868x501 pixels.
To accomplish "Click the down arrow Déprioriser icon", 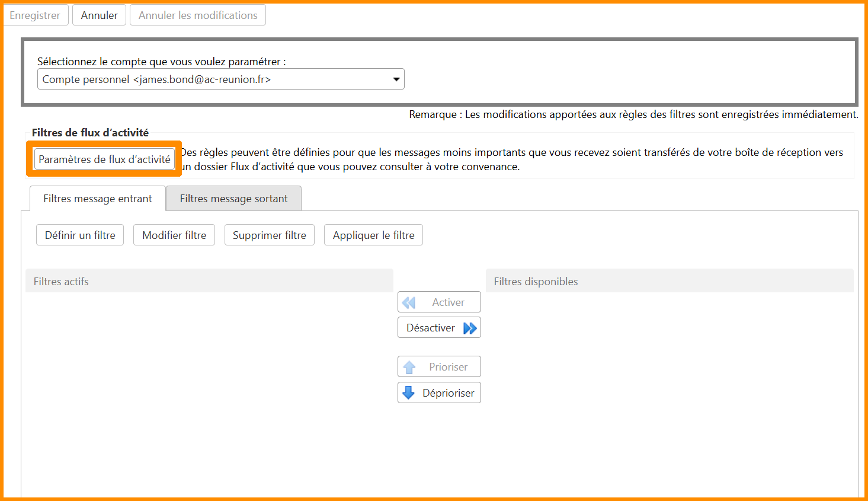I will 409,392.
